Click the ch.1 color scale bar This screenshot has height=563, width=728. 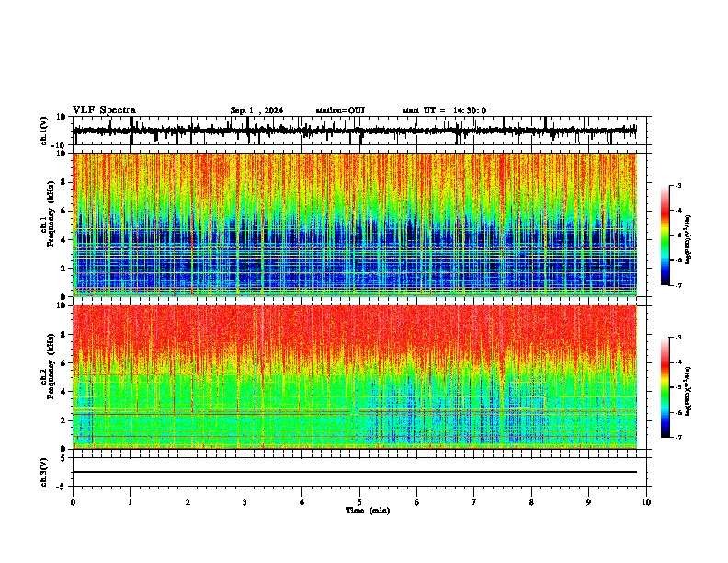click(665, 236)
